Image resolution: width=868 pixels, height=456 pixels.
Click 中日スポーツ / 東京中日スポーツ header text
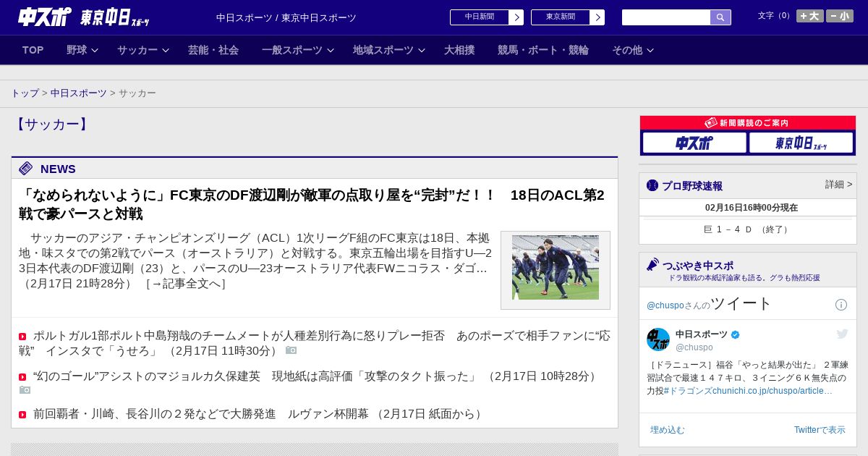286,17
